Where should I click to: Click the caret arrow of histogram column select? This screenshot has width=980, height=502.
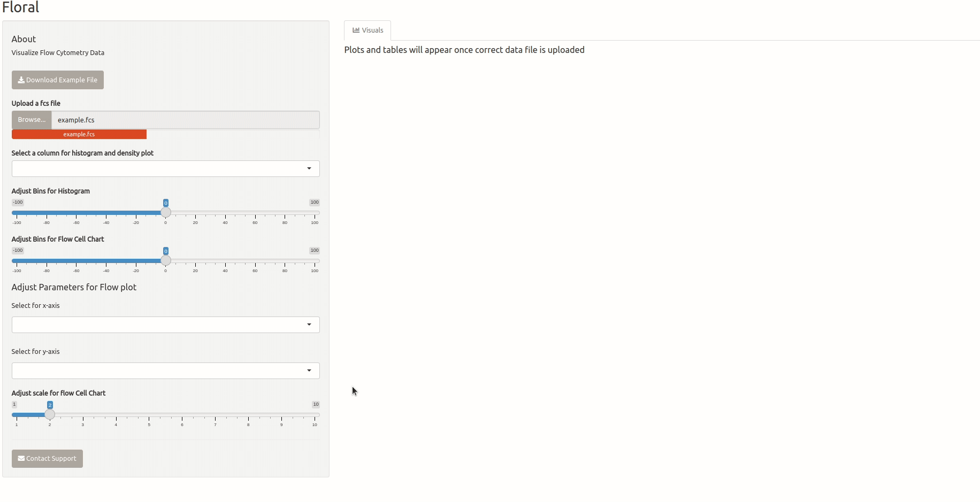pyautogui.click(x=309, y=169)
